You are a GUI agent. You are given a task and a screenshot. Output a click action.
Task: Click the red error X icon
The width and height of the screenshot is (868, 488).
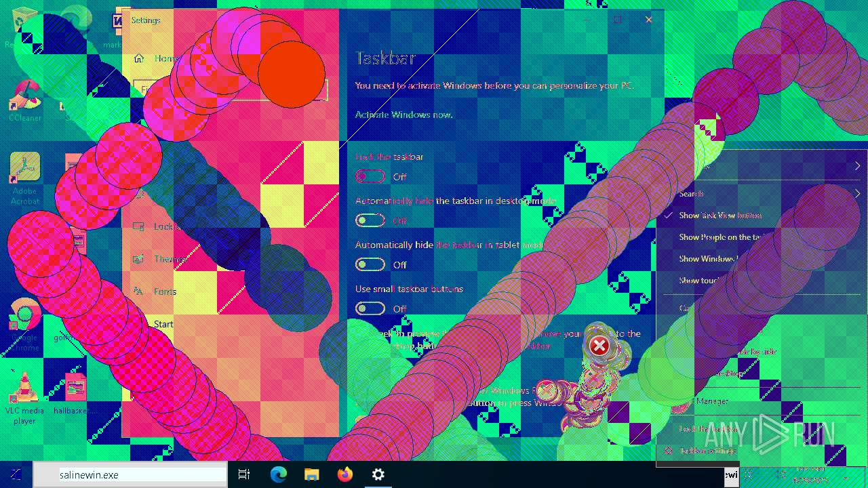599,346
